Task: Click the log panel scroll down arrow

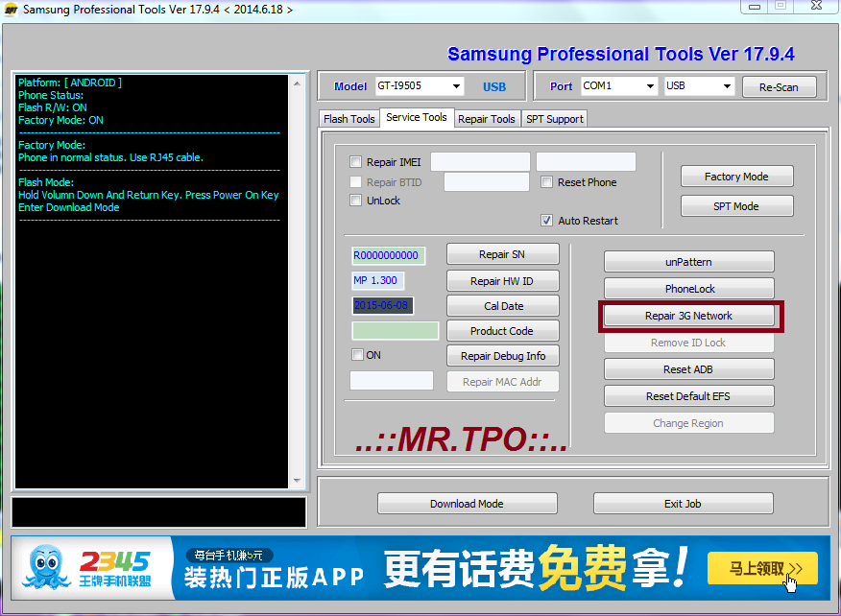Action: (x=298, y=481)
